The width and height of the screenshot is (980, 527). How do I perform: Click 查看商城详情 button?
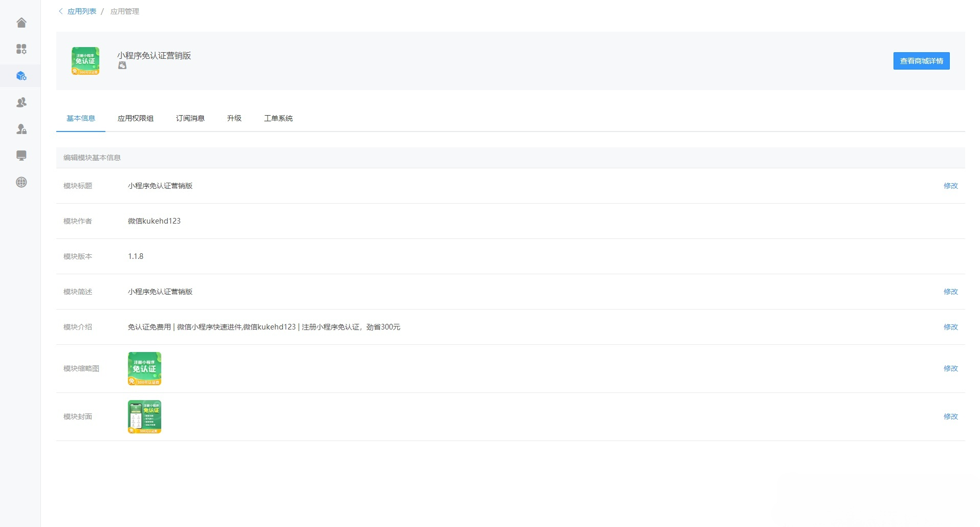[x=921, y=60]
